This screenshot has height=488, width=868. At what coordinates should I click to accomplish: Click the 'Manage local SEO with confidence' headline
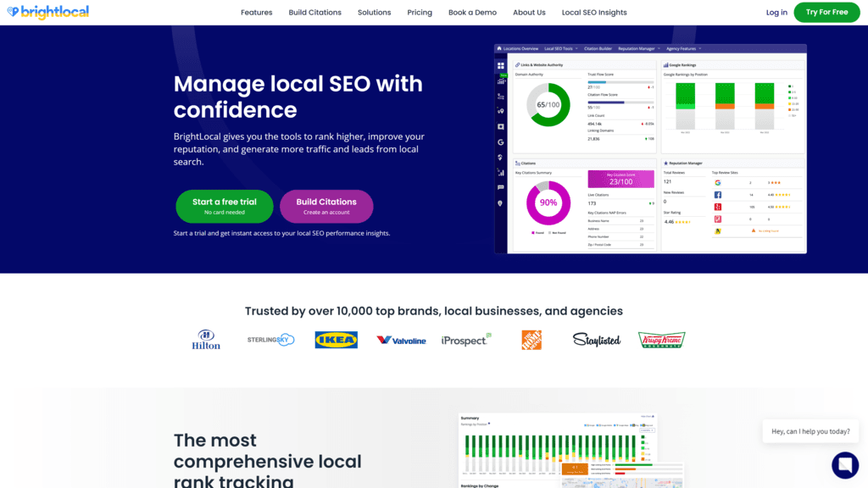coord(298,97)
